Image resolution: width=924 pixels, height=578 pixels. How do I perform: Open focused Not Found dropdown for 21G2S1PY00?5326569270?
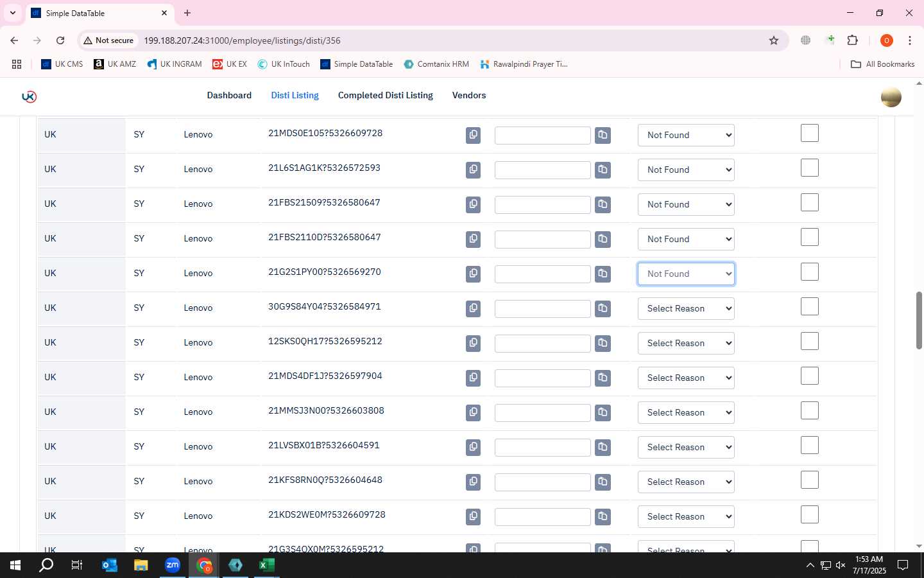tap(686, 274)
